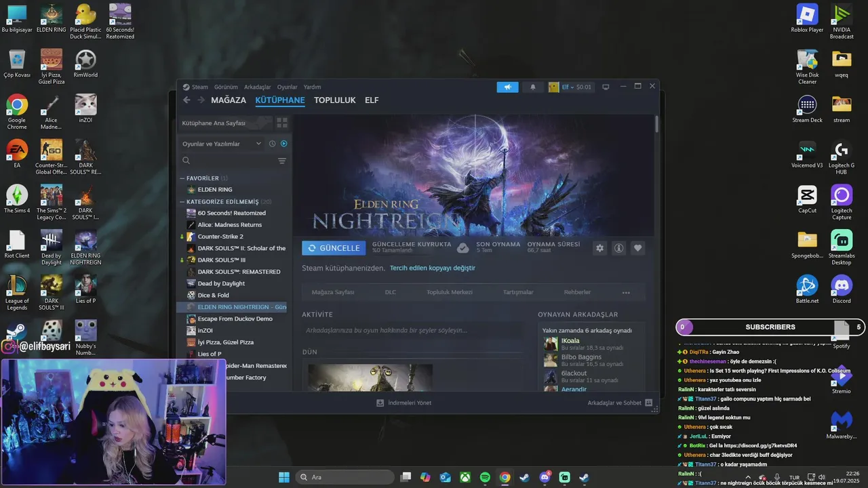Open İndirmeleri Yönet downloads manager
Viewport: 868px width, 488px height.
click(404, 403)
